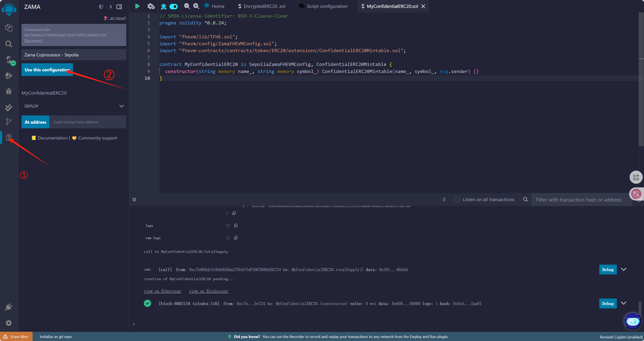Select the ZAMA plugin sidebar icon

click(9, 137)
